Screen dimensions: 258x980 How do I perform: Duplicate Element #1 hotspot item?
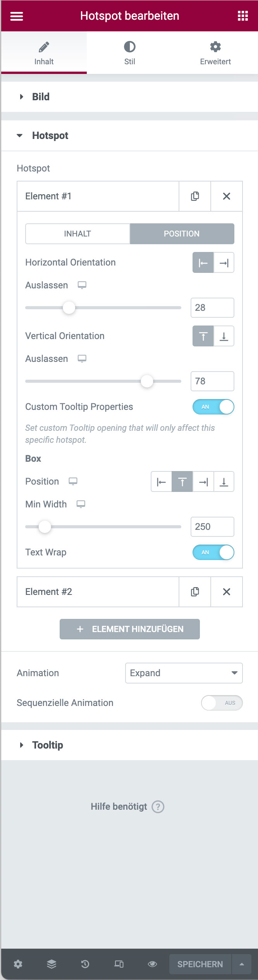(195, 196)
